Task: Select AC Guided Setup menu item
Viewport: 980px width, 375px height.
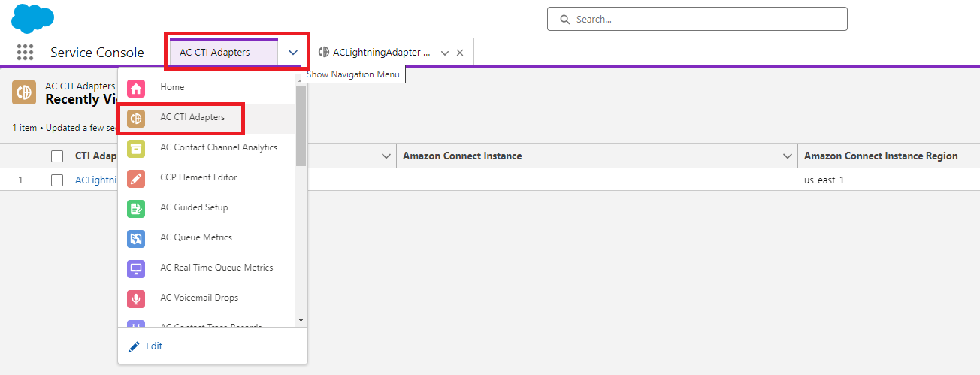Action: coord(207,208)
